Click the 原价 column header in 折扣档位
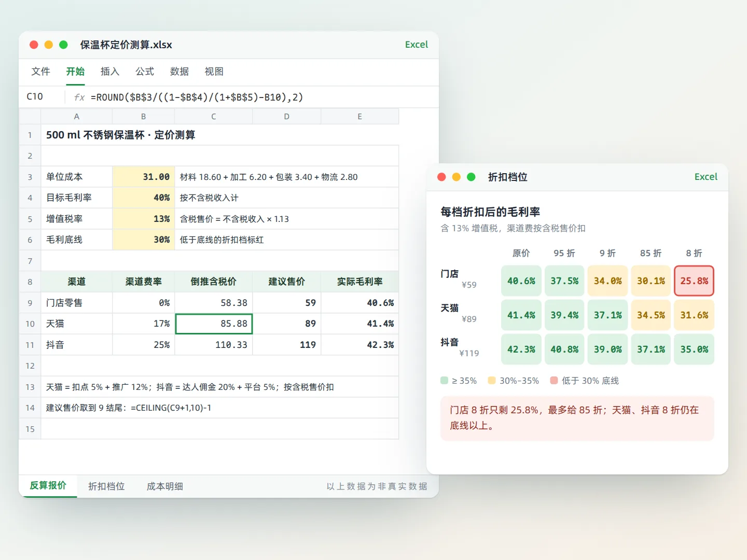The image size is (747, 560). [521, 253]
